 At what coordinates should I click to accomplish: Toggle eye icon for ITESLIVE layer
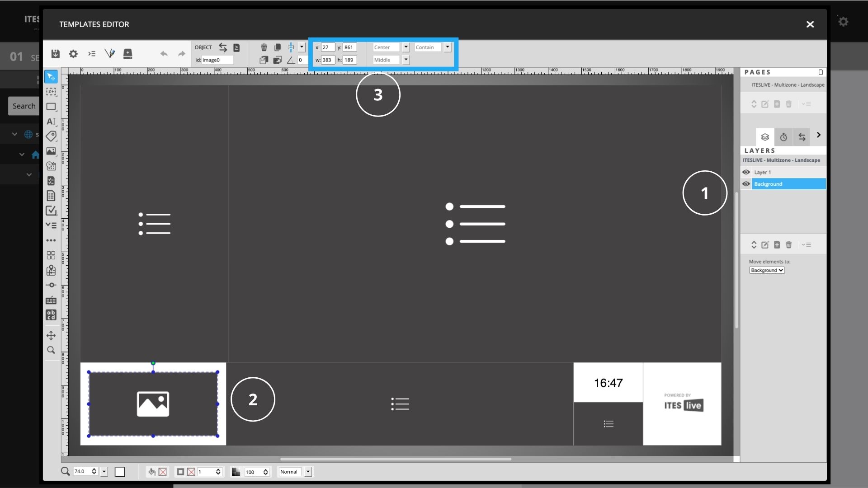[x=746, y=172]
